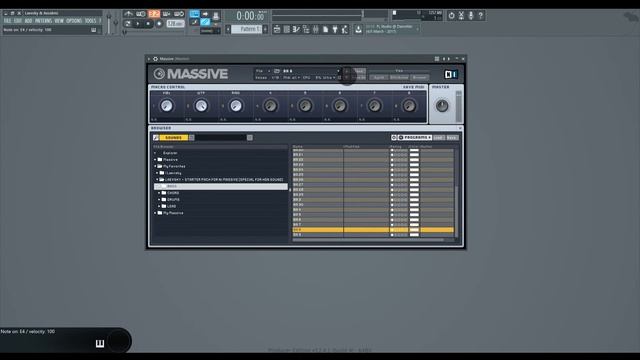
Task: Switch pattern/song mode button
Action: coord(128,24)
